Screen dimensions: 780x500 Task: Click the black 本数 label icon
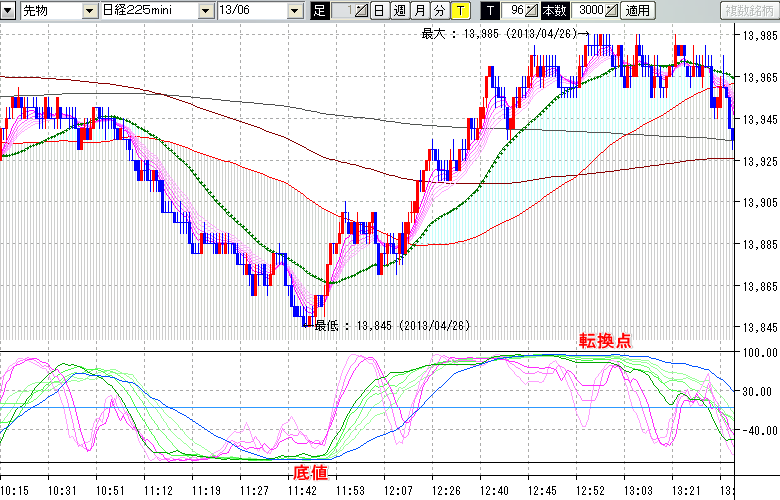click(553, 11)
